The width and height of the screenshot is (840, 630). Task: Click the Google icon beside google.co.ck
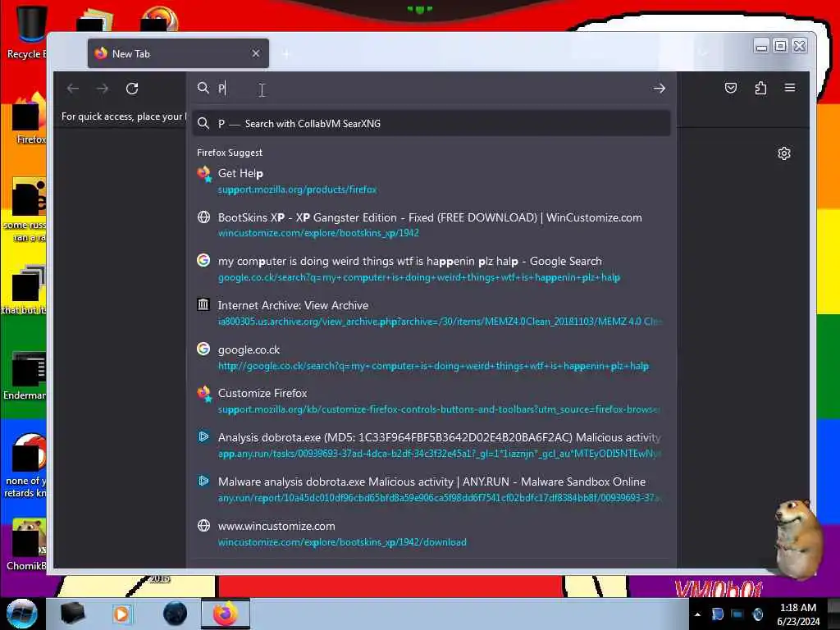point(203,349)
